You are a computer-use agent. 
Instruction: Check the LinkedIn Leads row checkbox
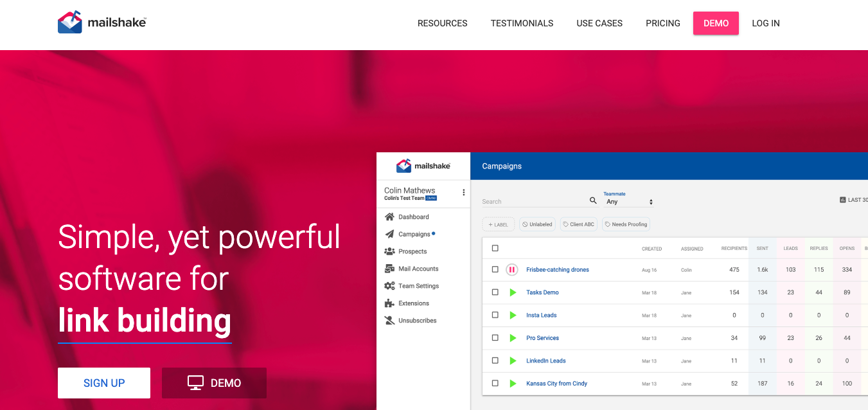click(x=495, y=361)
